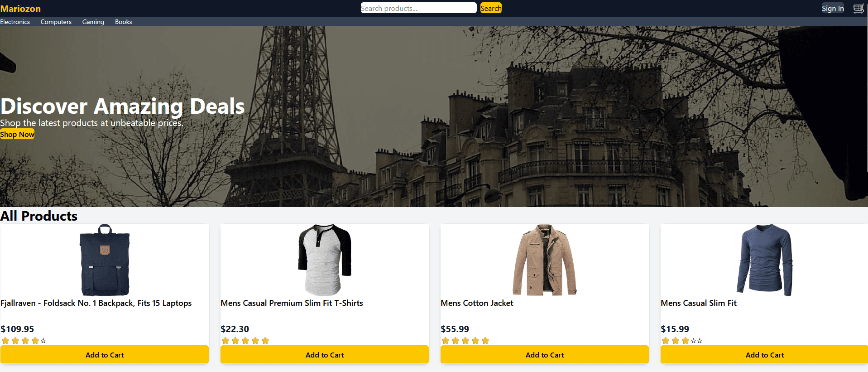
Task: Click the Sign In button
Action: [x=833, y=8]
